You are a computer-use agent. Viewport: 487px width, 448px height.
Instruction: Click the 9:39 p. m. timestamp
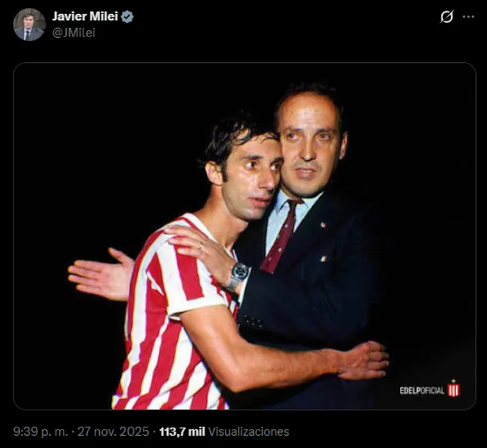coord(40,431)
